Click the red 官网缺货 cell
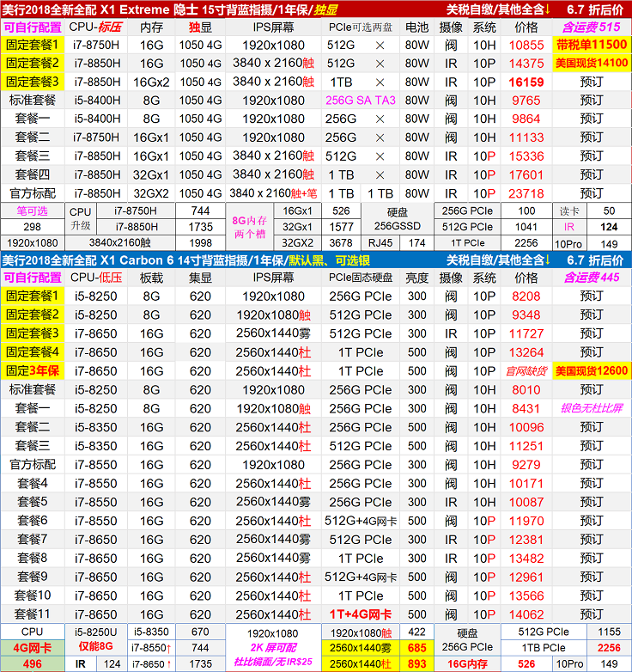This screenshot has height=672, width=632. pyautogui.click(x=526, y=371)
